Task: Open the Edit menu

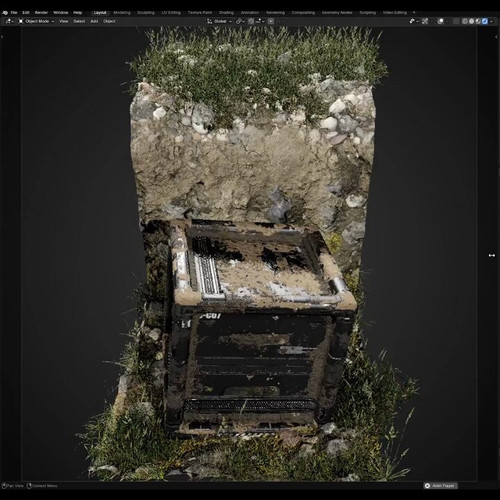Action: 26,13
